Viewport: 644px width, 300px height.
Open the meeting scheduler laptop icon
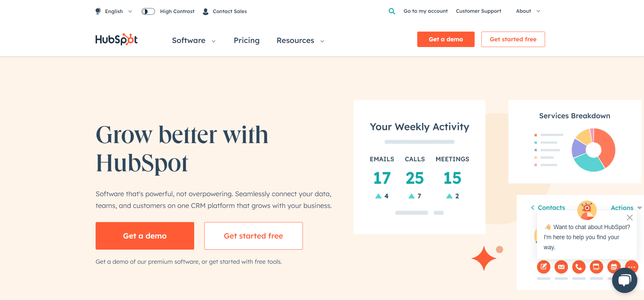(596, 267)
